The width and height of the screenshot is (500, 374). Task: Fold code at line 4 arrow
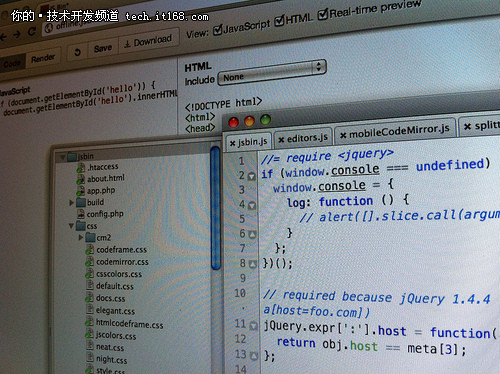(252, 205)
